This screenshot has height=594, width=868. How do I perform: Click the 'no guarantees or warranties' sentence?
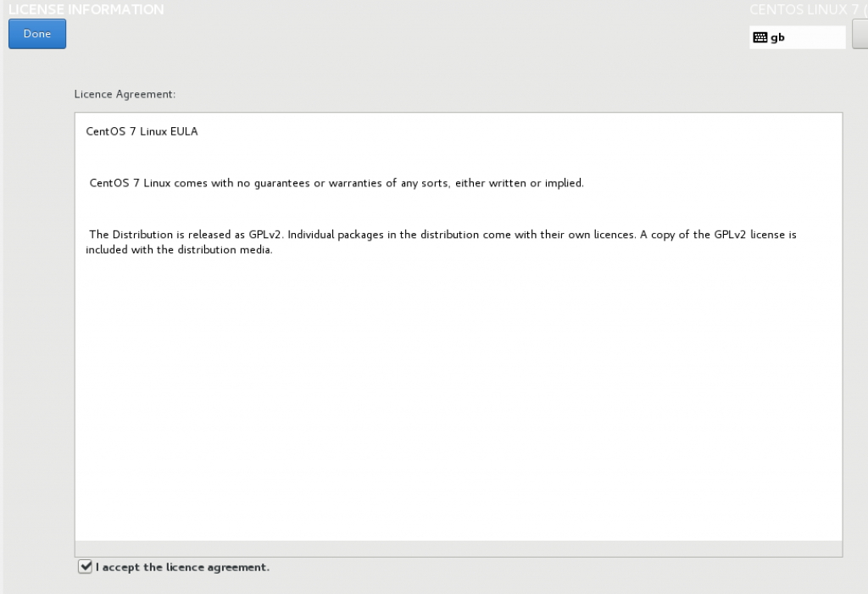tap(337, 183)
